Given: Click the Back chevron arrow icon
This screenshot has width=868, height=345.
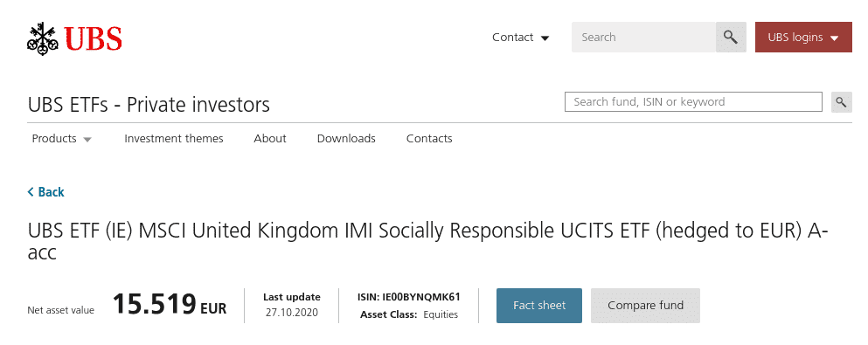Looking at the screenshot, I should pos(31,192).
